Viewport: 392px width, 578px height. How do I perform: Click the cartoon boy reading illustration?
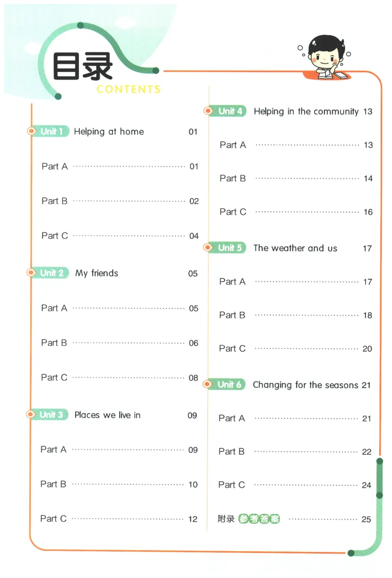pyautogui.click(x=324, y=57)
